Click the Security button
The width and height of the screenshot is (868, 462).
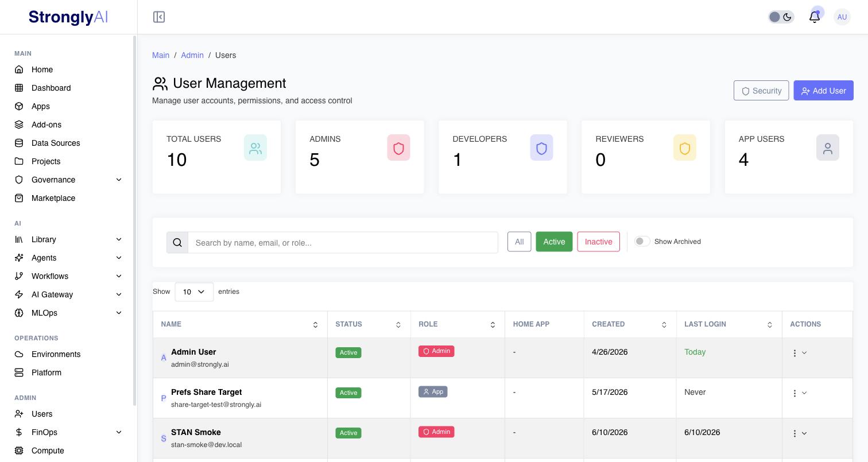tap(761, 91)
